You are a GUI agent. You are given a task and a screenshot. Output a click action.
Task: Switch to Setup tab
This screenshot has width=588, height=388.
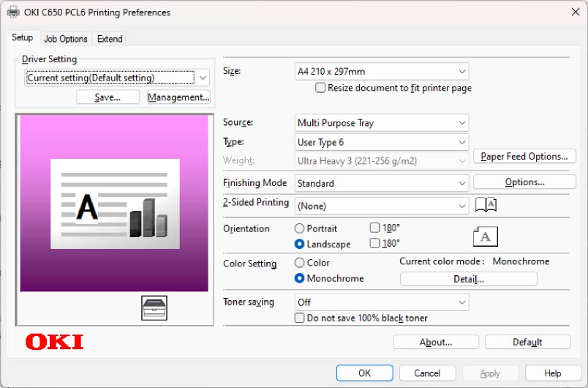pyautogui.click(x=22, y=37)
